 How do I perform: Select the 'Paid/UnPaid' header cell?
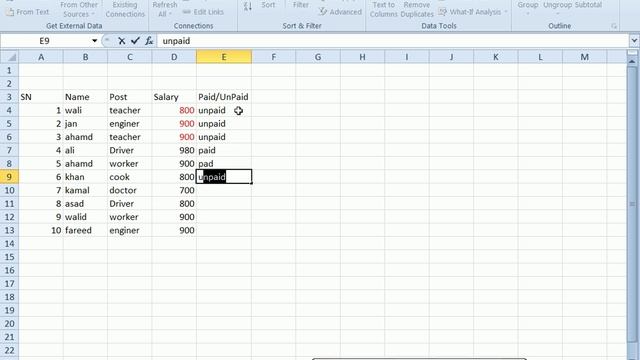[224, 97]
